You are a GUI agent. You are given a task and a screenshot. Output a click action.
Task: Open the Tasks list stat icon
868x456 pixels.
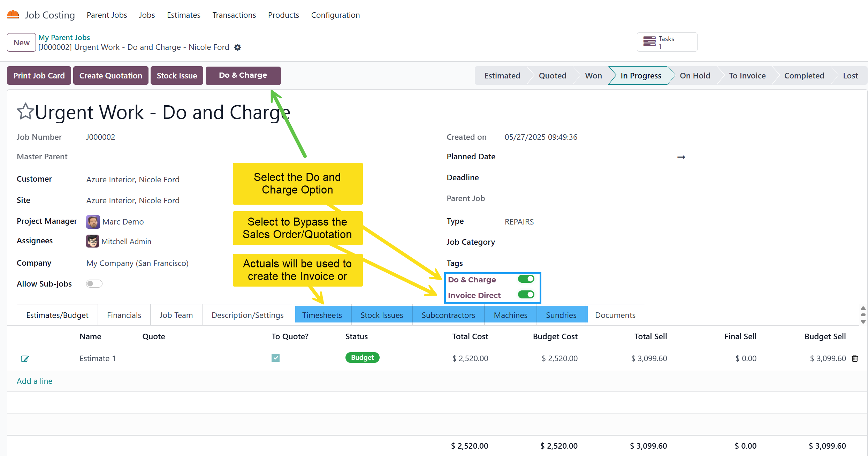649,42
